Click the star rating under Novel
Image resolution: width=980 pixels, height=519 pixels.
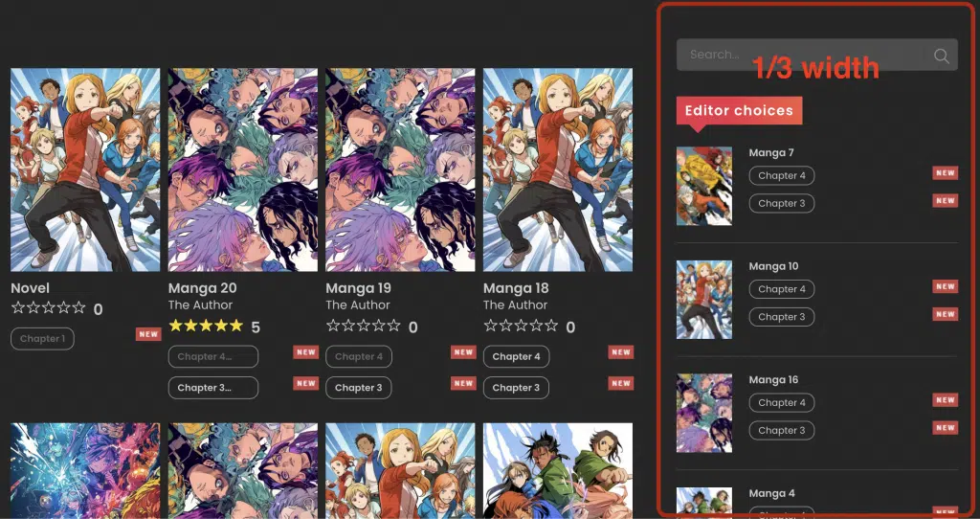48,307
